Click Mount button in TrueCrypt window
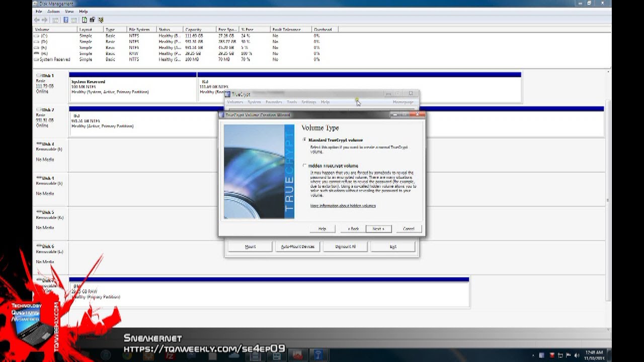 (x=250, y=246)
